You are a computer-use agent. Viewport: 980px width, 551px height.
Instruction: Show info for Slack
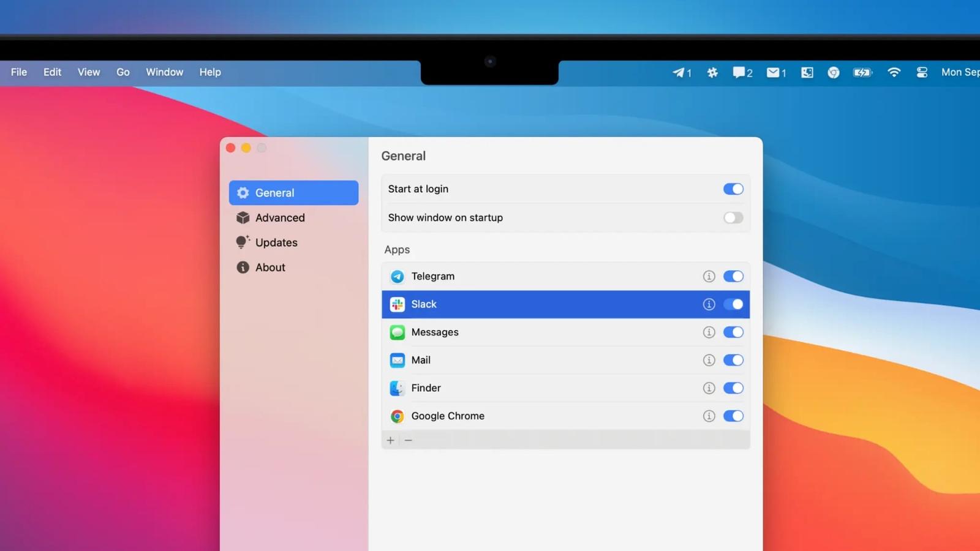click(x=709, y=304)
